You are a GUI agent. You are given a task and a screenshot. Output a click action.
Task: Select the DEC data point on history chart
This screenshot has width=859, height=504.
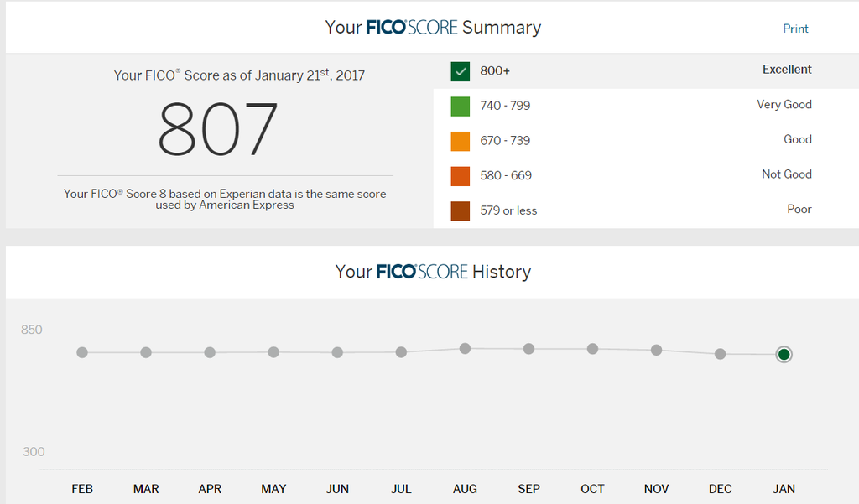pos(721,354)
